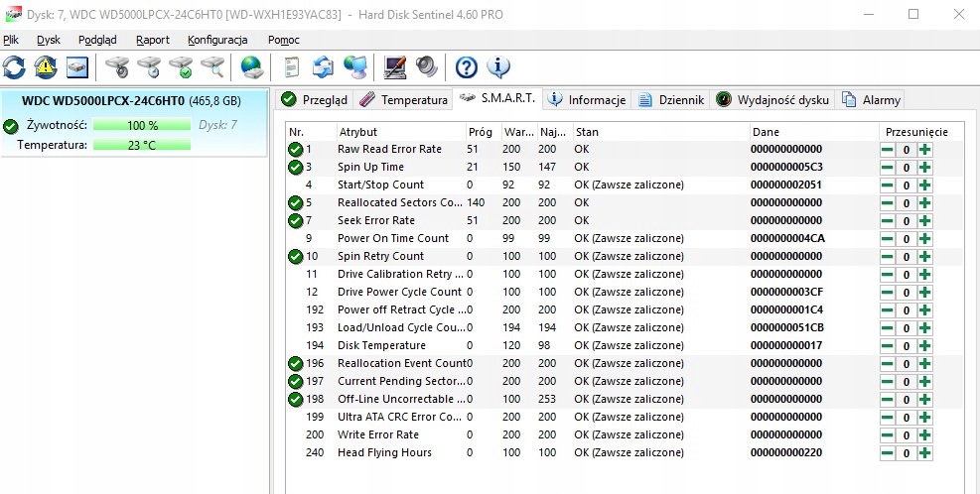Screen dimensions: 980x494
Task: Click the globe with disk toolbar icon
Action: [x=252, y=66]
